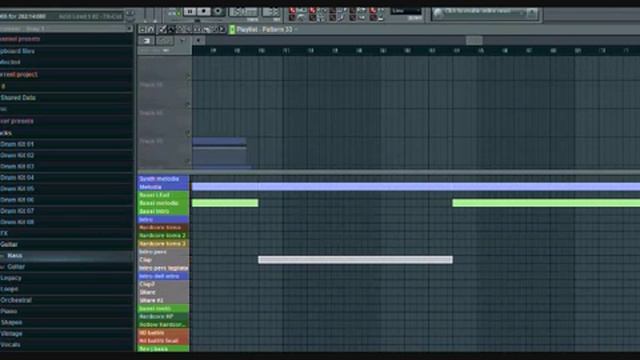Viewport: 640px width, 360px height.
Task: Expand Drum Kit 01 in browser
Action: 17,144
